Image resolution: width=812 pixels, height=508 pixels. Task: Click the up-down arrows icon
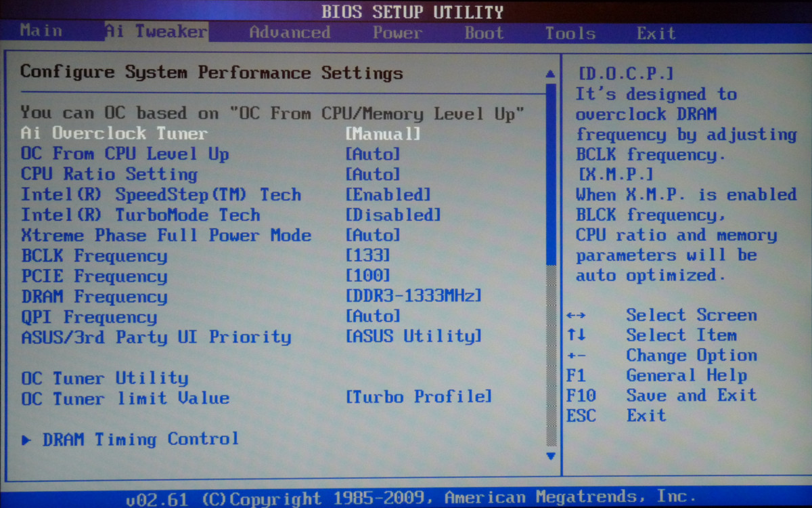[x=576, y=335]
